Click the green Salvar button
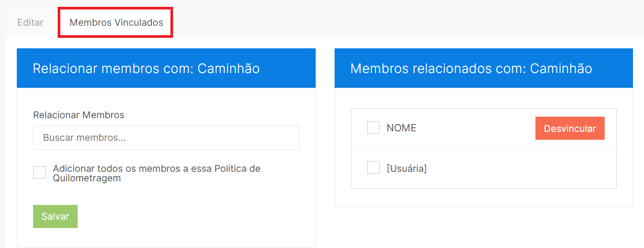Image resolution: width=644 pixels, height=248 pixels. (55, 216)
